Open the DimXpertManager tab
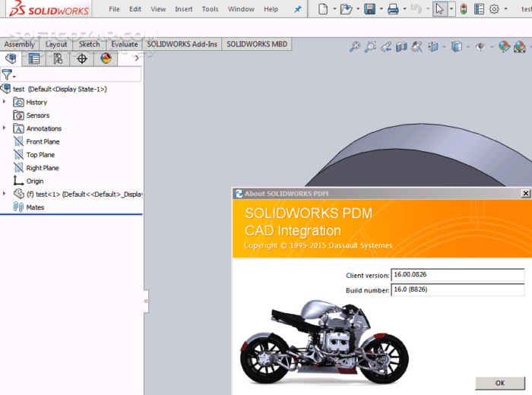Screen dimensions: 532x395 (x=82, y=58)
